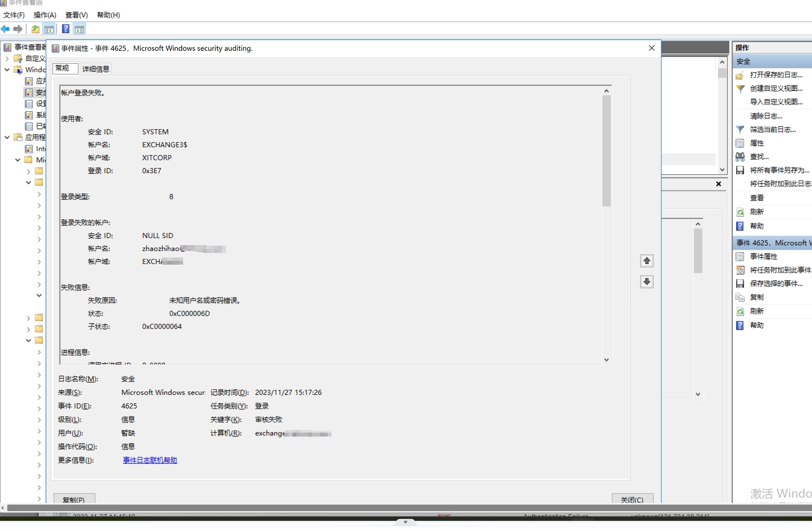Viewport: 812px width, 529px height.
Task: Click the filter current log funnel icon
Action: pyautogui.click(x=740, y=130)
